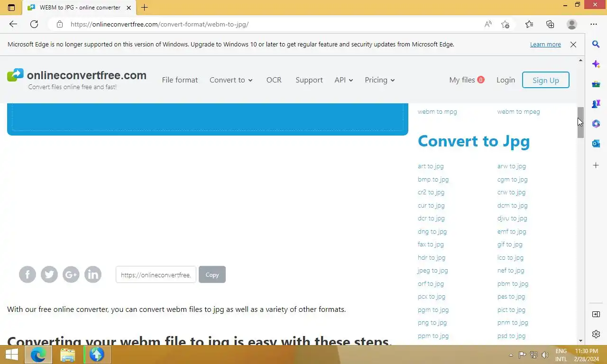Click the browser Back arrow
This screenshot has height=364, width=607.
pos(13,24)
